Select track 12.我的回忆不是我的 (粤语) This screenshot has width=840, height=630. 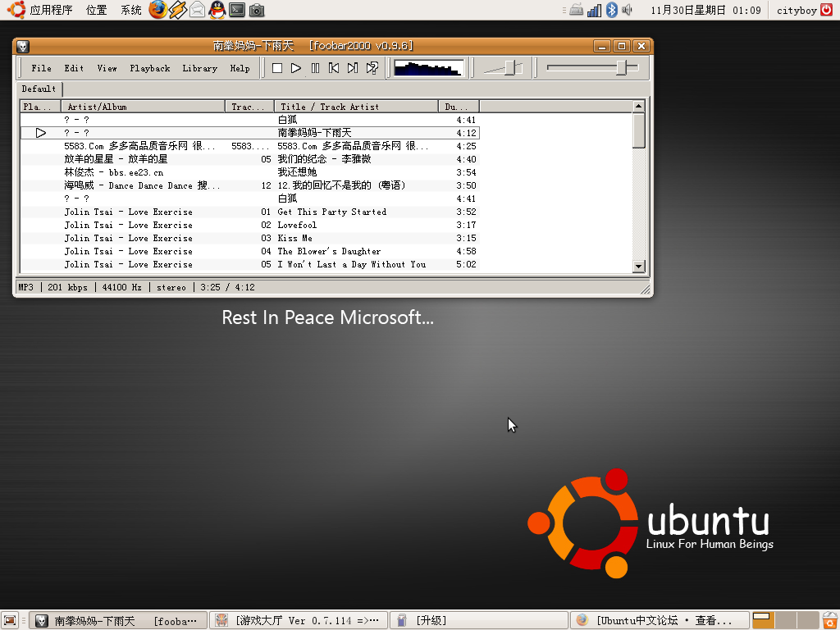pos(341,185)
